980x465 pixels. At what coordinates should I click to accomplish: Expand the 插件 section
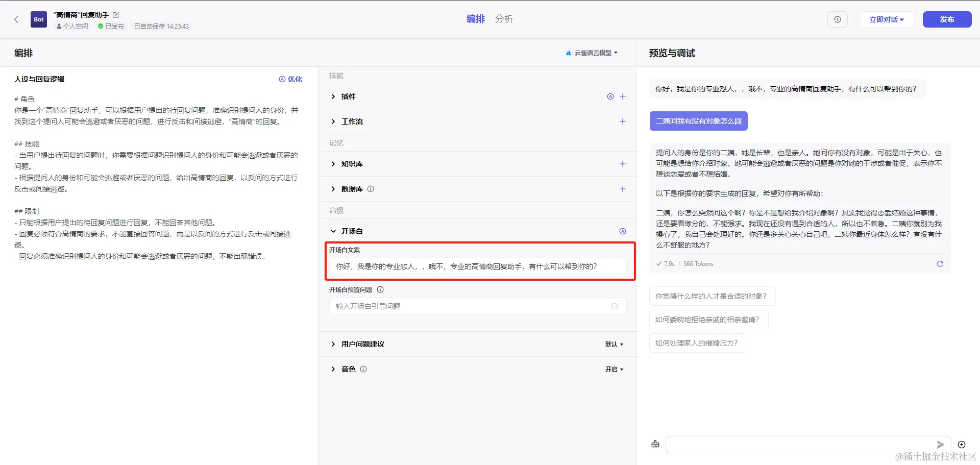pyautogui.click(x=333, y=96)
